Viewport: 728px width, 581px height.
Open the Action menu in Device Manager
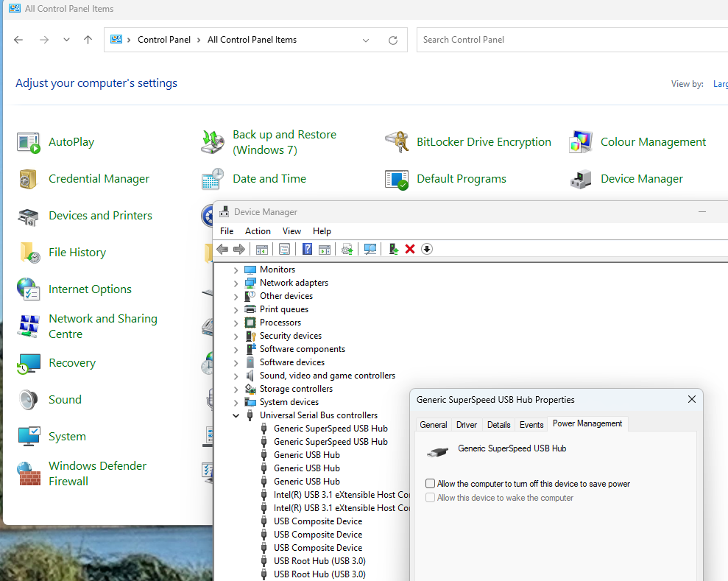pyautogui.click(x=258, y=231)
